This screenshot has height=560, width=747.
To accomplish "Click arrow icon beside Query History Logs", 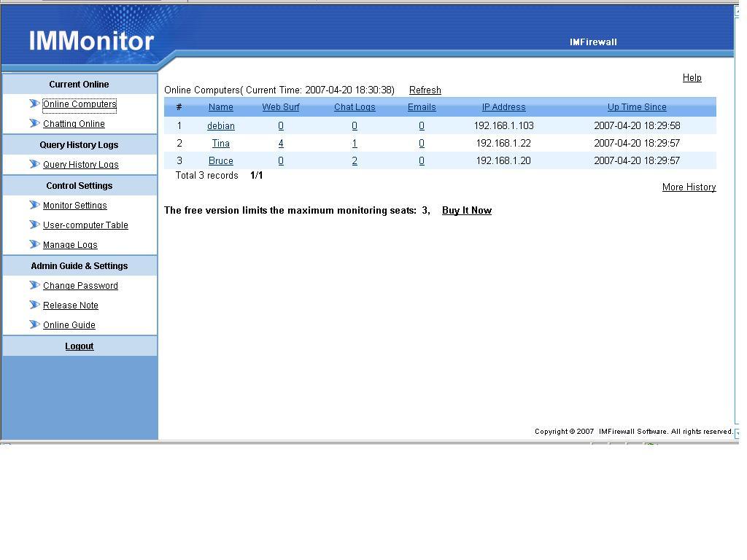I will 34,164.
